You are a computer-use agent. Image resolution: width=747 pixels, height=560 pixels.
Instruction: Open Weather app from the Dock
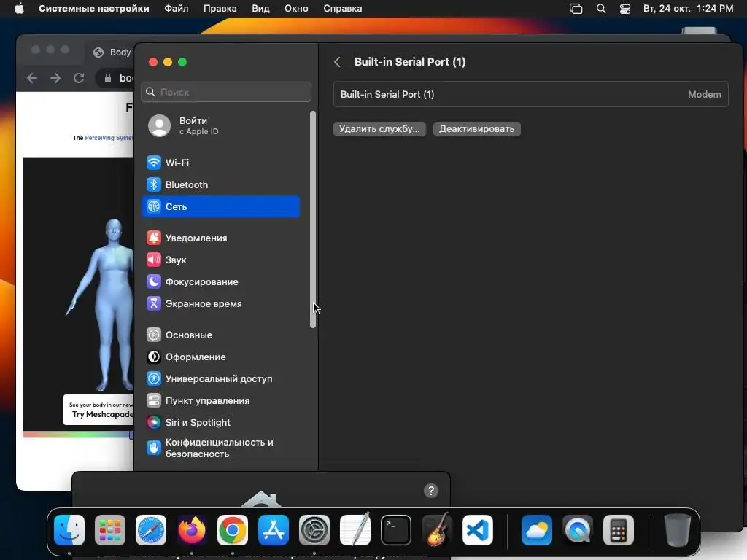click(x=537, y=530)
